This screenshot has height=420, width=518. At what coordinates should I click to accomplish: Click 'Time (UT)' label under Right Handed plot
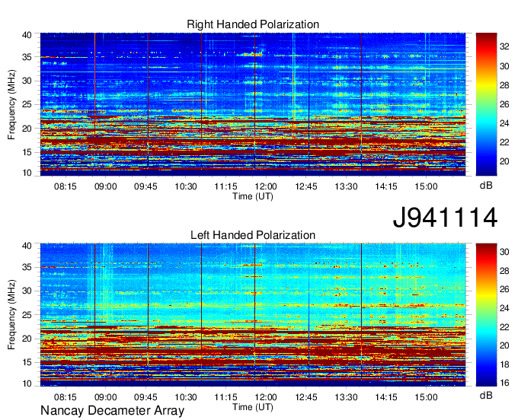point(253,196)
